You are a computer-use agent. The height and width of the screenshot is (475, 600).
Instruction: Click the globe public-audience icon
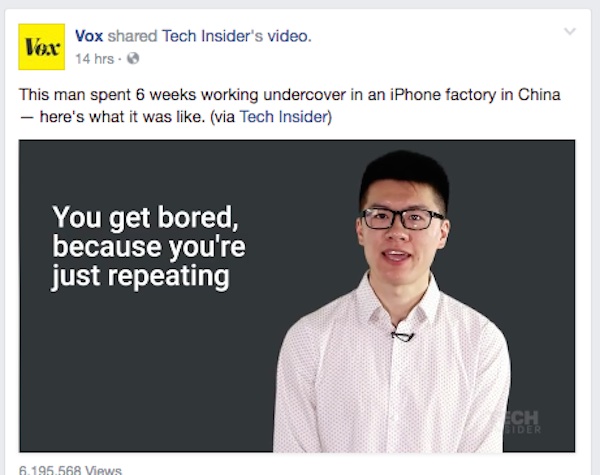click(x=133, y=59)
